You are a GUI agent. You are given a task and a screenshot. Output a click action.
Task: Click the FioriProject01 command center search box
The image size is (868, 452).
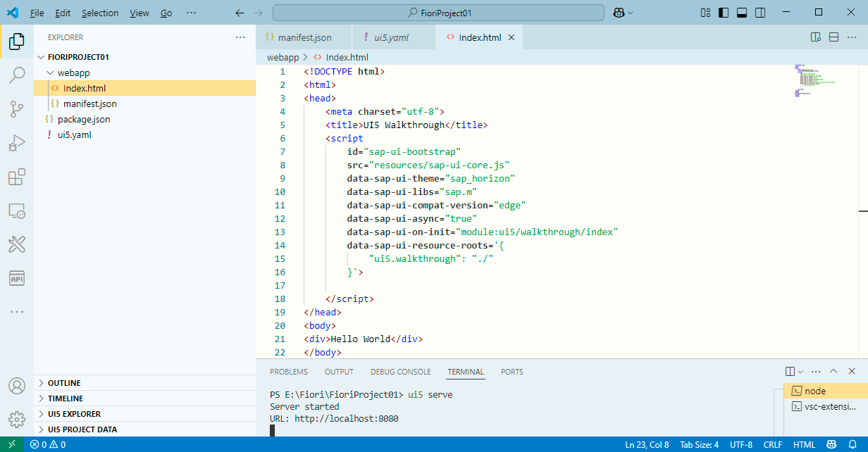[x=438, y=13]
